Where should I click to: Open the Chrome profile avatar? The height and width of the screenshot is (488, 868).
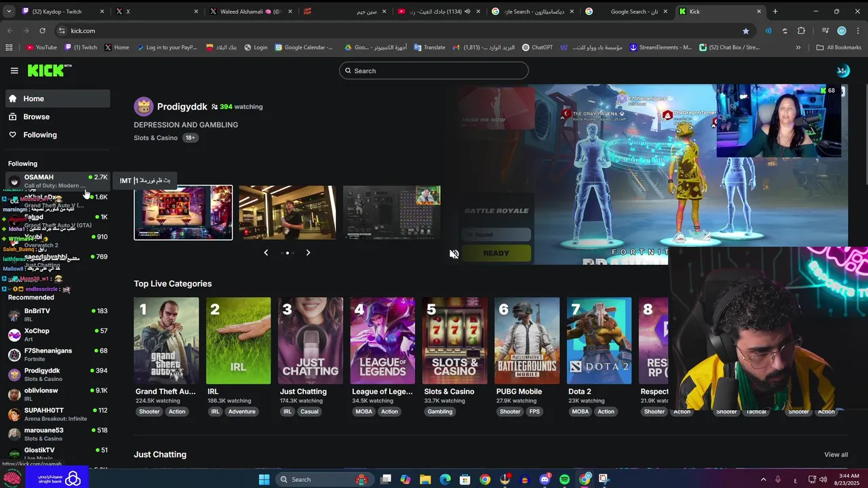click(842, 30)
